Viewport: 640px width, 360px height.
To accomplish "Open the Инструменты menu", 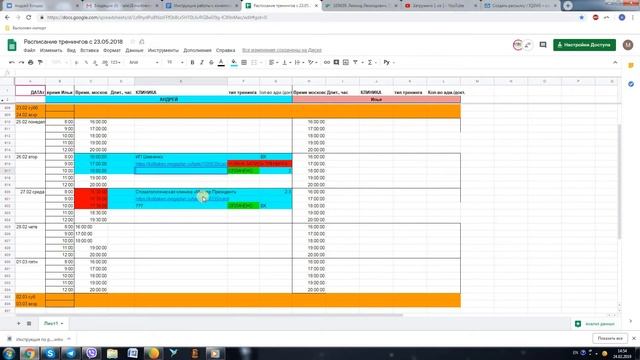I will [163, 50].
